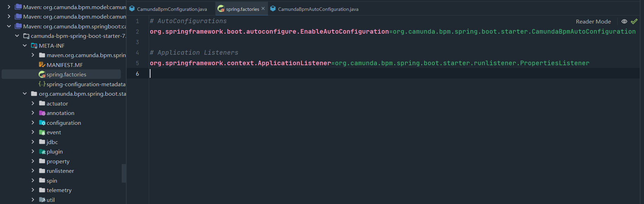This screenshot has height=204, width=644.
Task: Expand the plugin package
Action: 33,151
